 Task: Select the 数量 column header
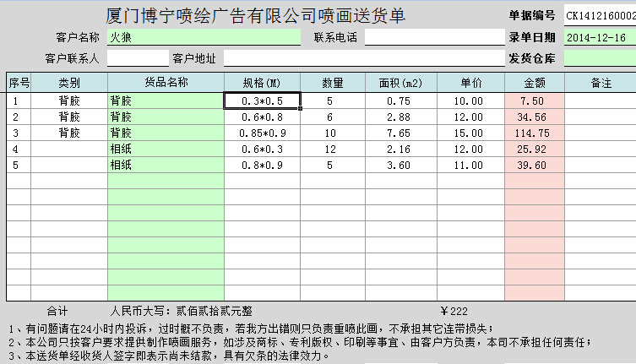point(333,83)
